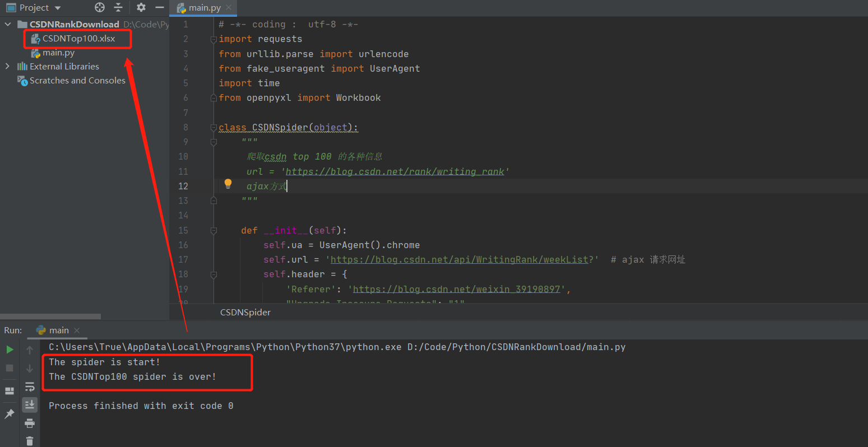Close the main Run tab
This screenshot has width=868, height=447.
coord(77,330)
